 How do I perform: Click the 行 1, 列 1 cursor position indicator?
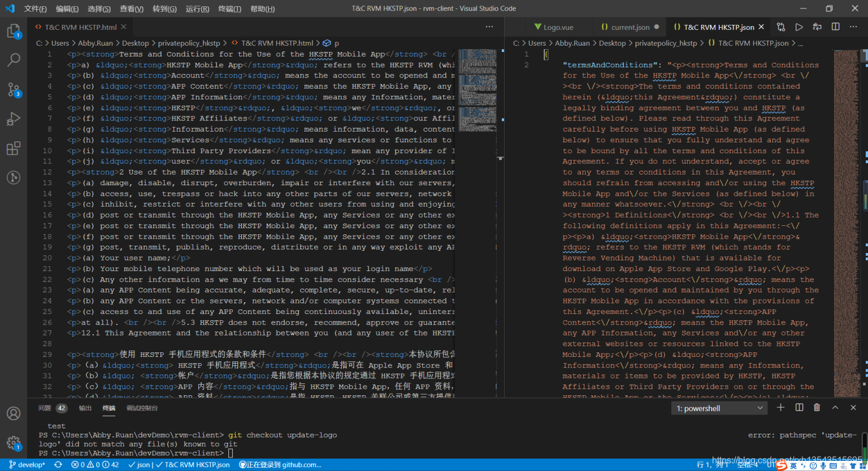coord(713,465)
